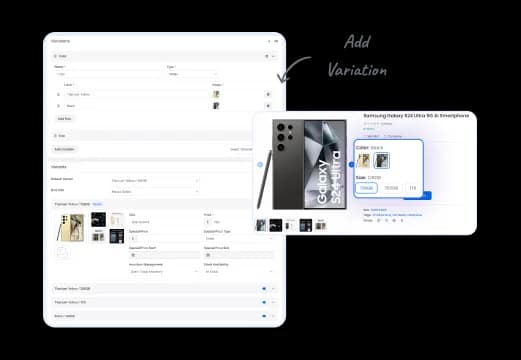
Task: Toggle the Titanium Yellow / 256GB variant switch
Action: [264, 289]
